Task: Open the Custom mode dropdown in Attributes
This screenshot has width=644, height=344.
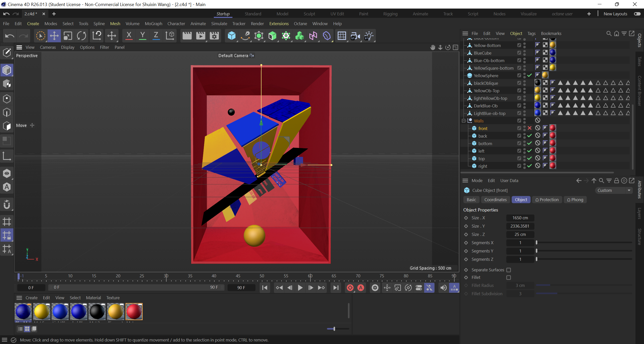Action: pos(614,190)
